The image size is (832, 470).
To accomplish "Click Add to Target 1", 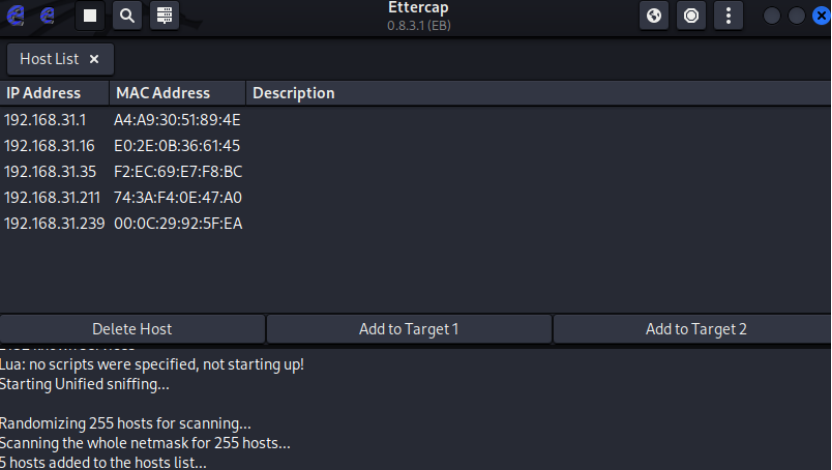I will pos(408,329).
